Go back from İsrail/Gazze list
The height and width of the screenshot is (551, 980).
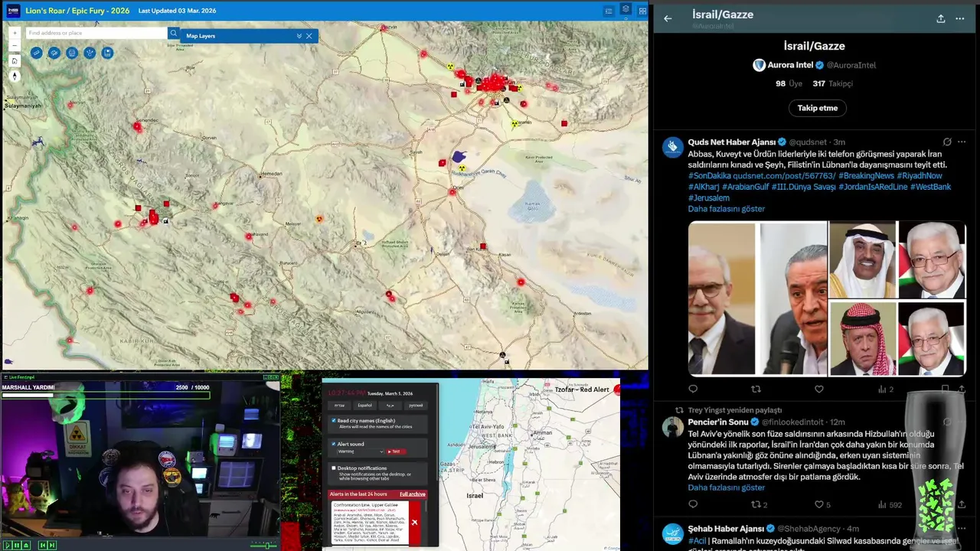[668, 18]
